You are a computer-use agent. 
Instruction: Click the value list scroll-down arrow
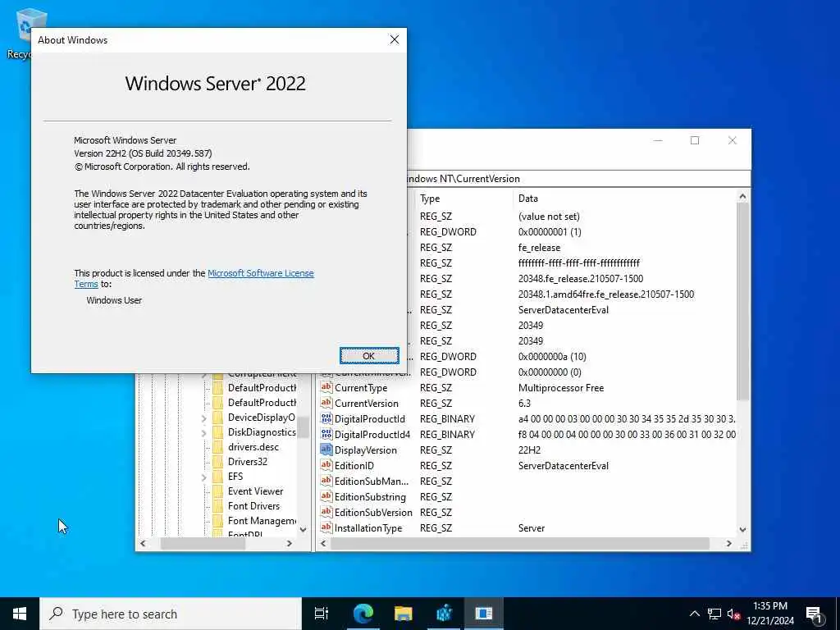[x=742, y=529]
